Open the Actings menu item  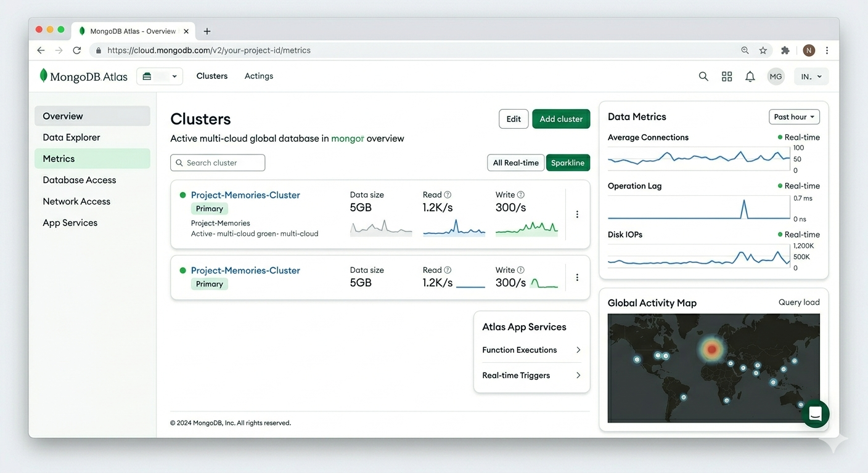click(259, 76)
